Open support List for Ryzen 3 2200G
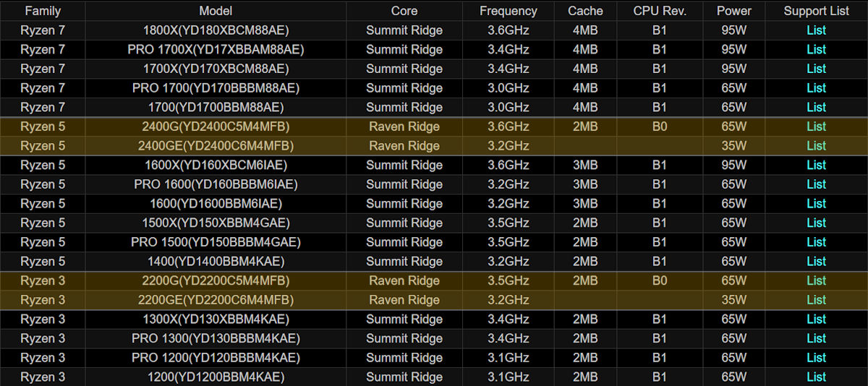 coord(816,280)
